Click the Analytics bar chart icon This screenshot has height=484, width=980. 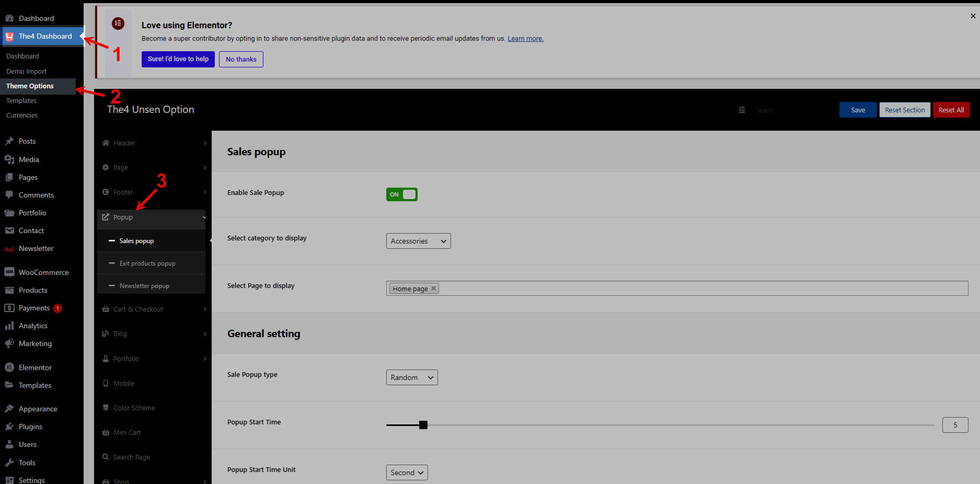9,326
